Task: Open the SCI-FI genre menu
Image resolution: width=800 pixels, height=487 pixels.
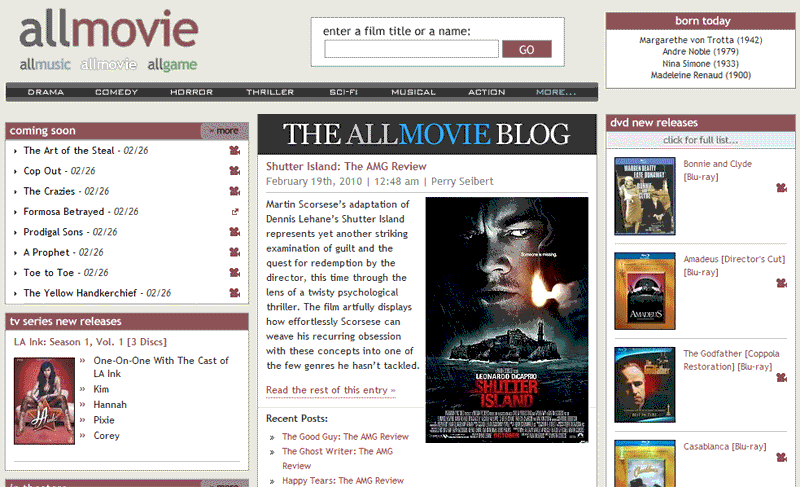Action: (343, 92)
